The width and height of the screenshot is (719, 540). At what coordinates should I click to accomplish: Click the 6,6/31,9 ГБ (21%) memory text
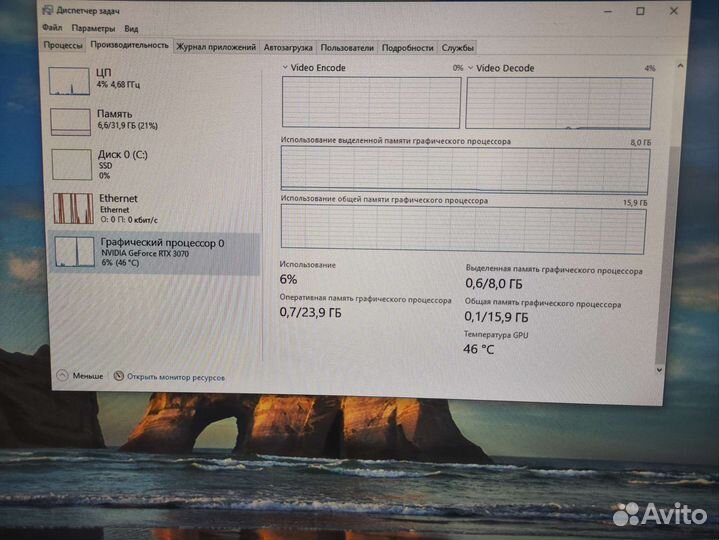click(x=127, y=125)
